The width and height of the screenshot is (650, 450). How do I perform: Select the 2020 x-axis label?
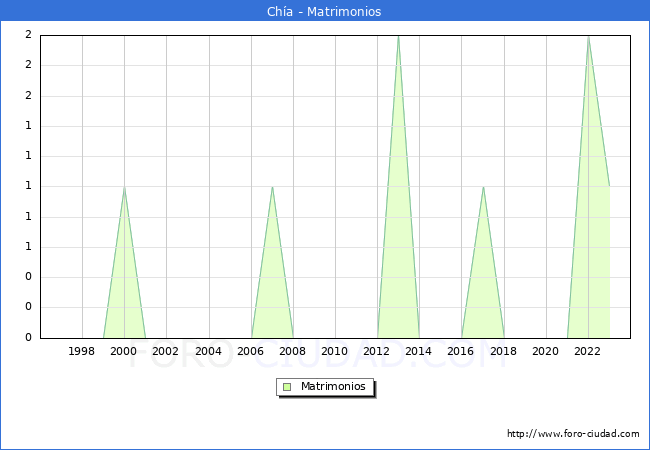point(545,351)
